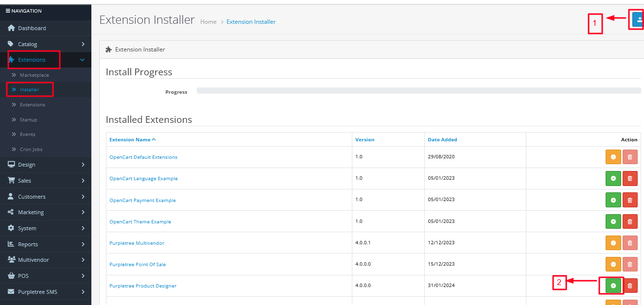
Task: Delete OpenCart Payment Example with trash button
Action: (x=630, y=200)
